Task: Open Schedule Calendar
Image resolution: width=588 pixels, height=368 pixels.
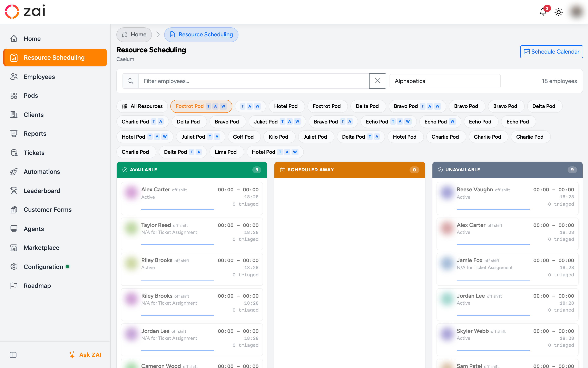Action: point(551,52)
